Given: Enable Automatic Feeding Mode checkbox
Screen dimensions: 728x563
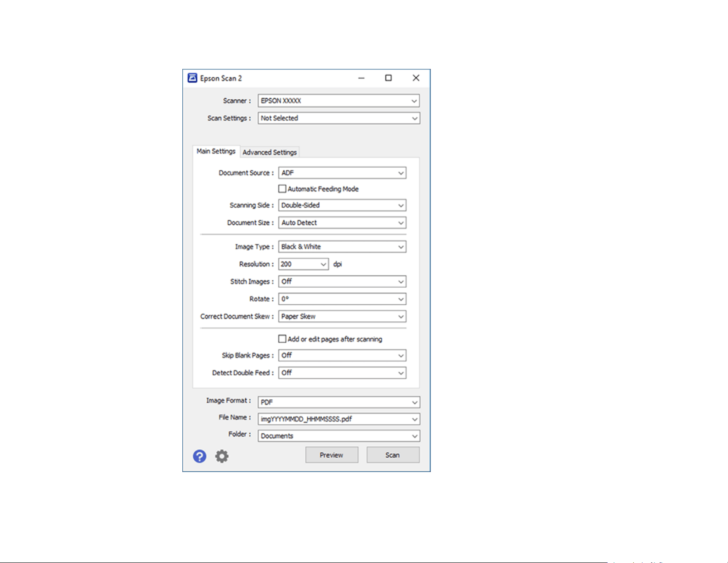Looking at the screenshot, I should click(282, 189).
